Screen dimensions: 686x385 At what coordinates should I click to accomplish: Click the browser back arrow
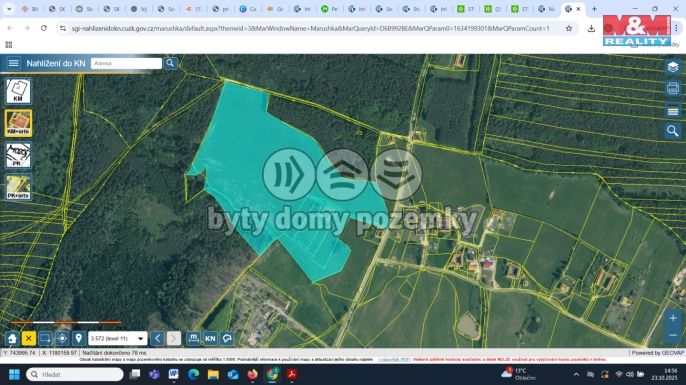point(10,28)
